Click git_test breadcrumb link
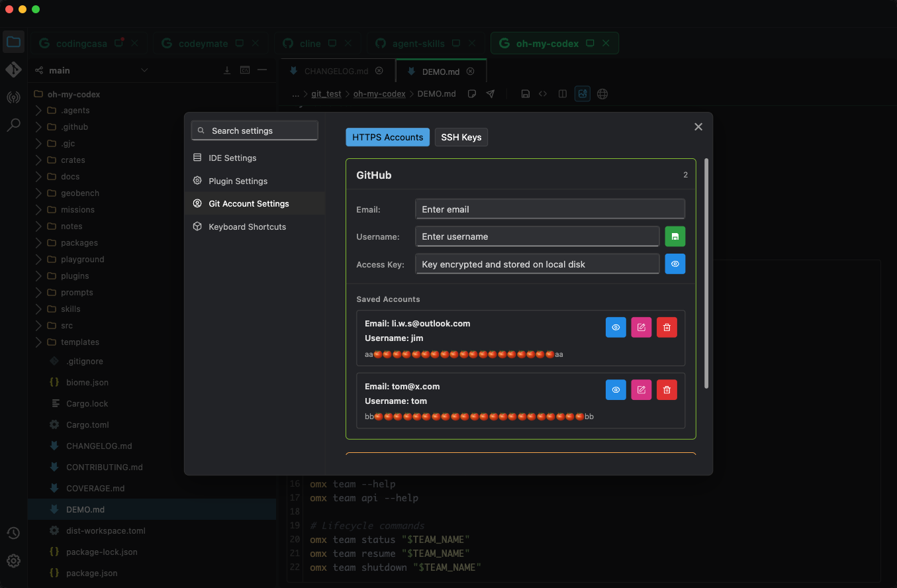 click(x=326, y=94)
